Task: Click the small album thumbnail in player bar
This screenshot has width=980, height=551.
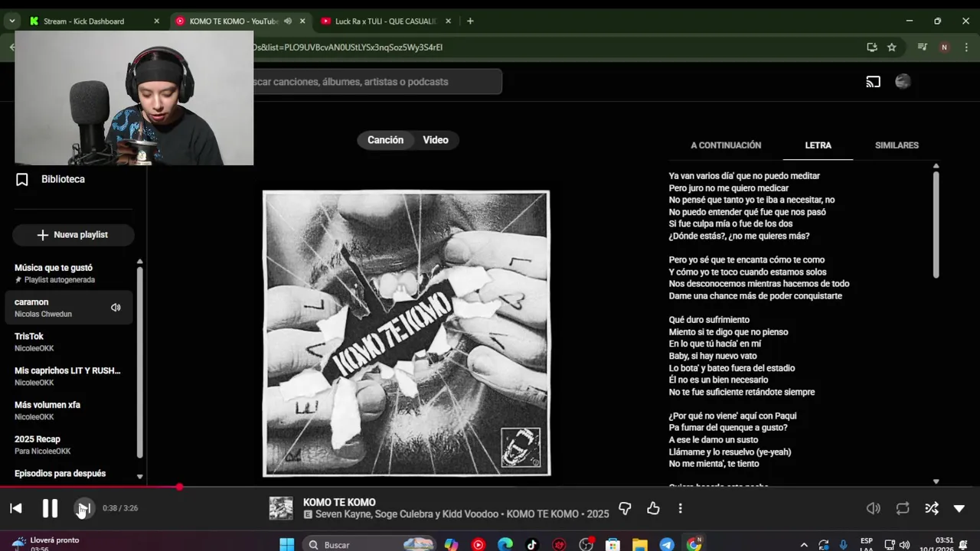Action: tap(281, 508)
